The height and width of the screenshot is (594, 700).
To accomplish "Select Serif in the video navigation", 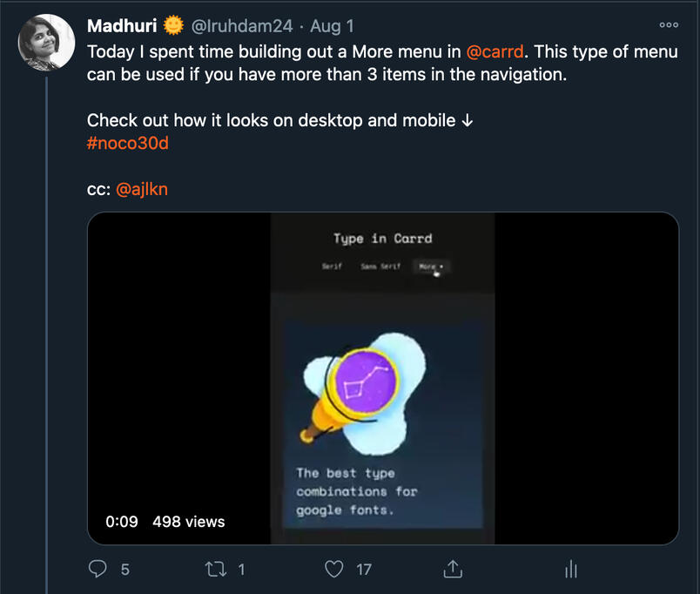I will [332, 267].
